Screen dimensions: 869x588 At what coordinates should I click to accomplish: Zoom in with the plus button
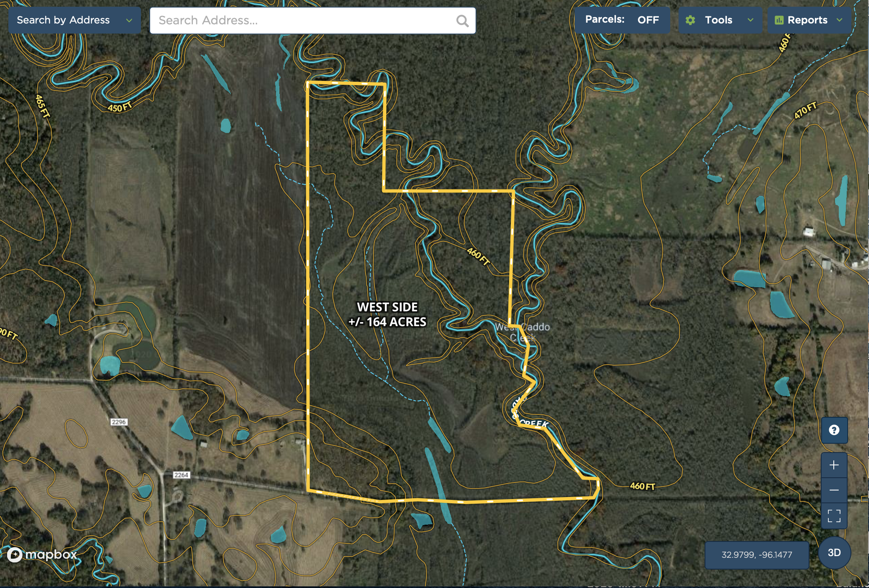(x=834, y=465)
